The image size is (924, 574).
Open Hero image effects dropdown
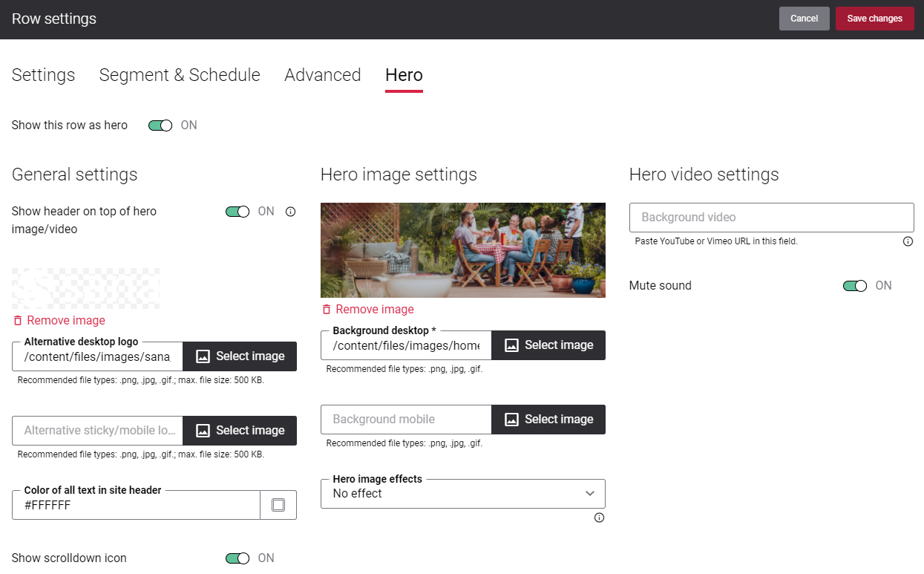click(463, 494)
